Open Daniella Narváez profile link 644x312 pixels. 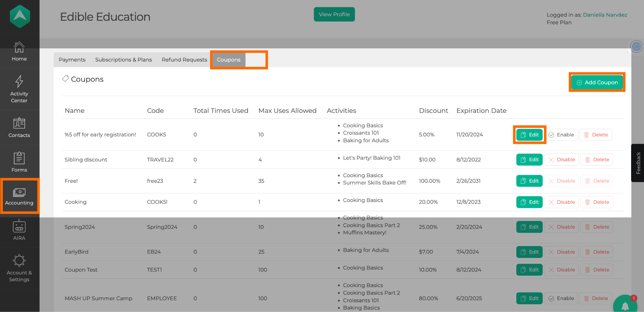[605, 15]
